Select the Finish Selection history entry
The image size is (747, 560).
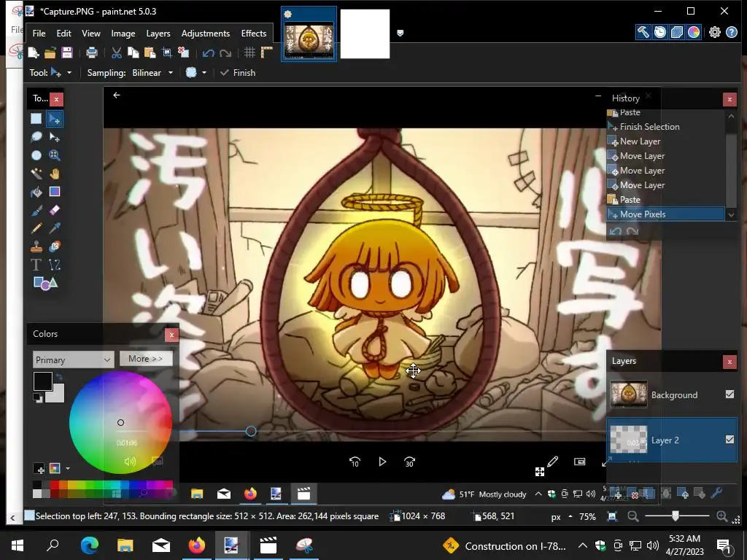(665, 127)
